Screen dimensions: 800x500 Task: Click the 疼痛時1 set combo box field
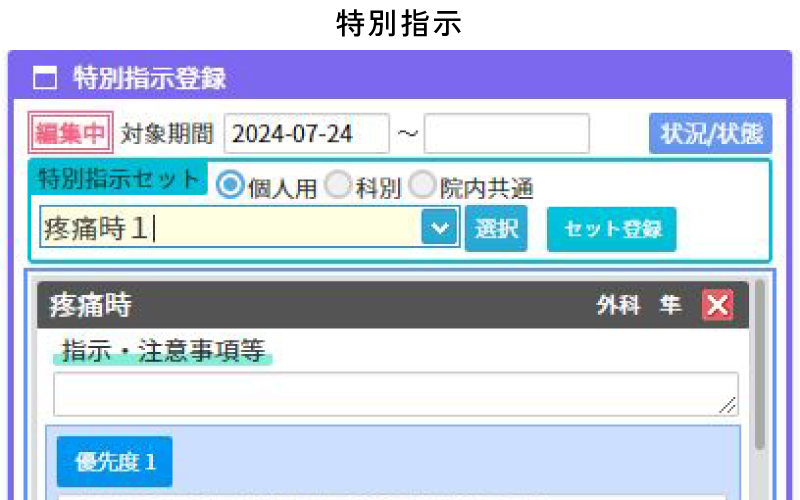230,228
